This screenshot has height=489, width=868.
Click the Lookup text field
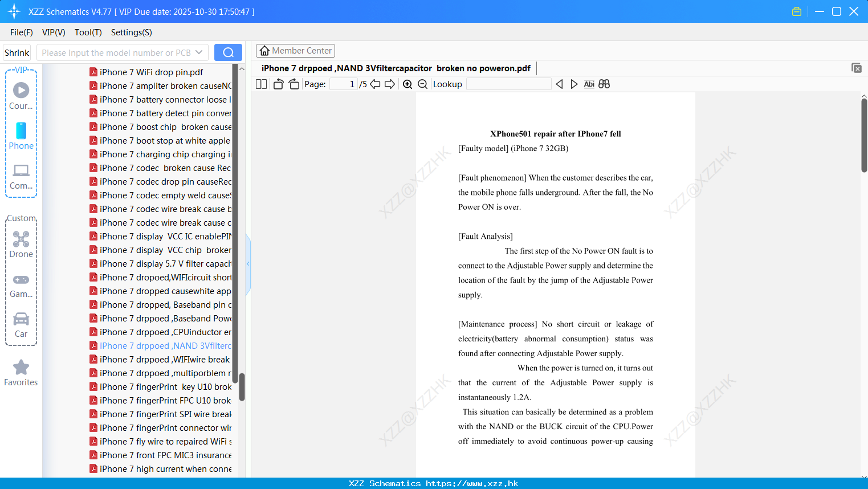click(x=508, y=84)
